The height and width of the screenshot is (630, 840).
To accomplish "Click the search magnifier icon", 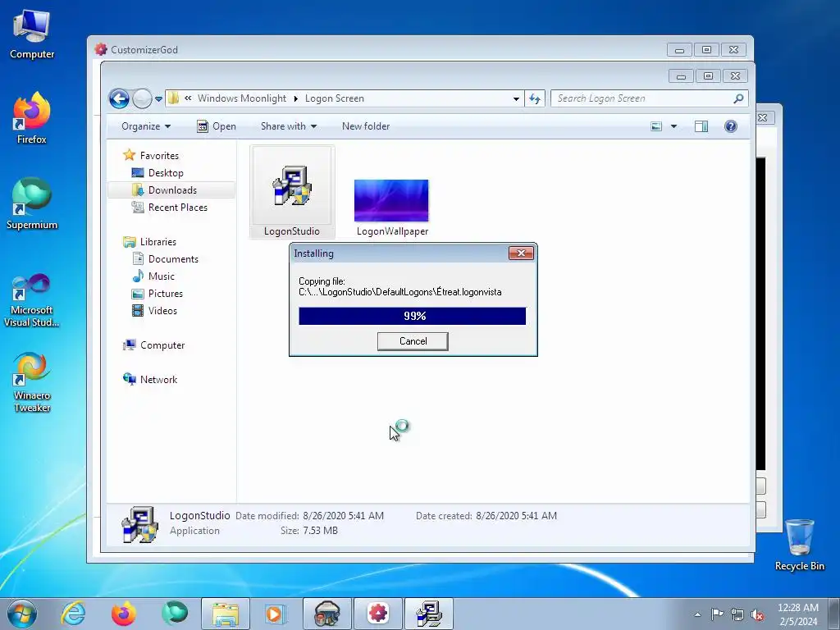I will pos(738,98).
